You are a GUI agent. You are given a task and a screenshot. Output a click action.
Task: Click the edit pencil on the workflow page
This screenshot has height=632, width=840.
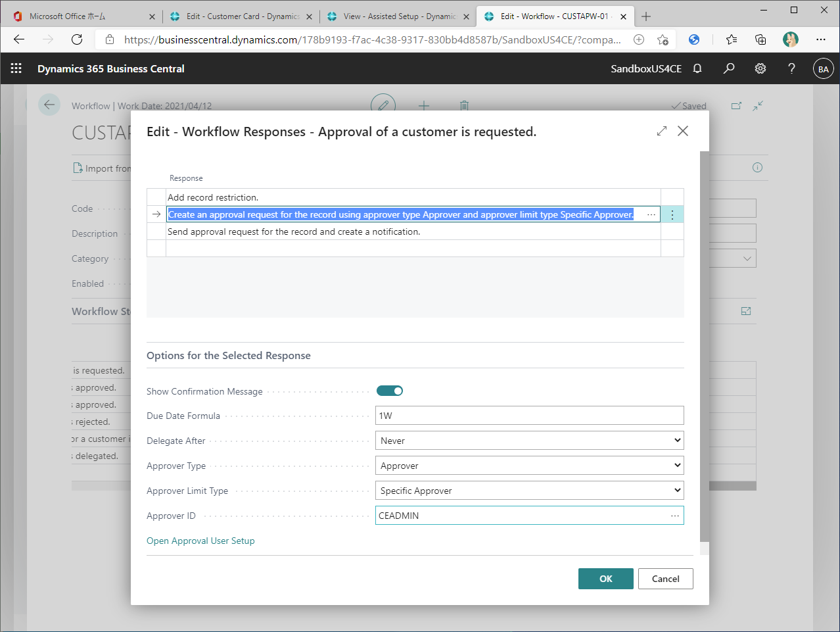[383, 106]
